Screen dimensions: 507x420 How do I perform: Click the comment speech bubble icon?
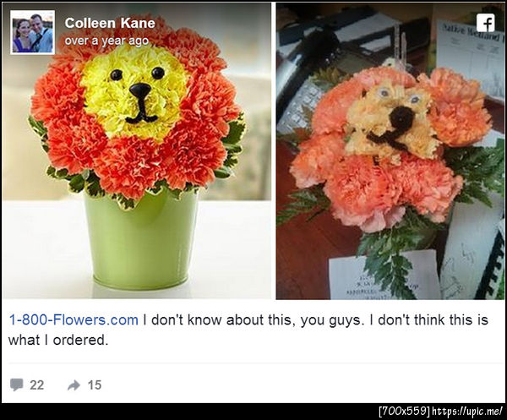(17, 385)
